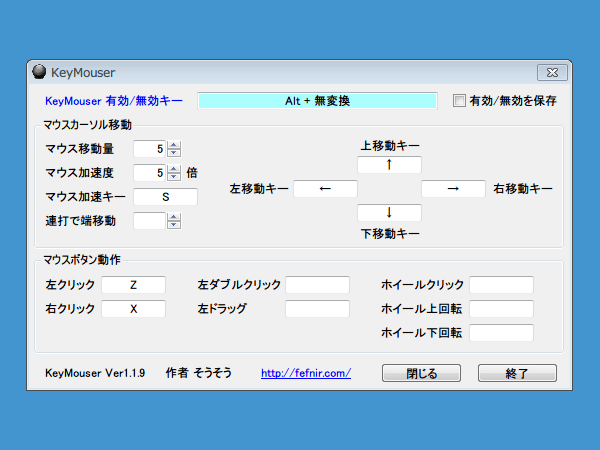Click the 作者 そうそう author text
Screen dimensions: 600x450
click(x=199, y=373)
